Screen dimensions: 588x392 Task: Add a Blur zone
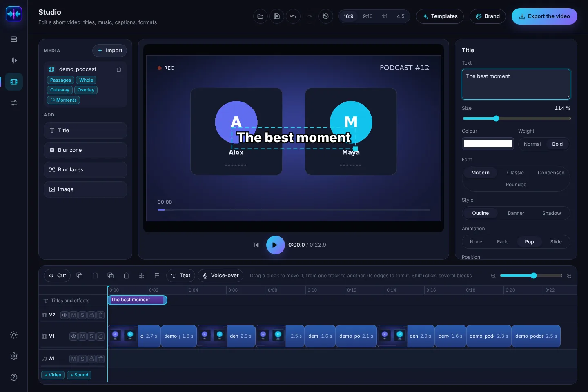85,150
